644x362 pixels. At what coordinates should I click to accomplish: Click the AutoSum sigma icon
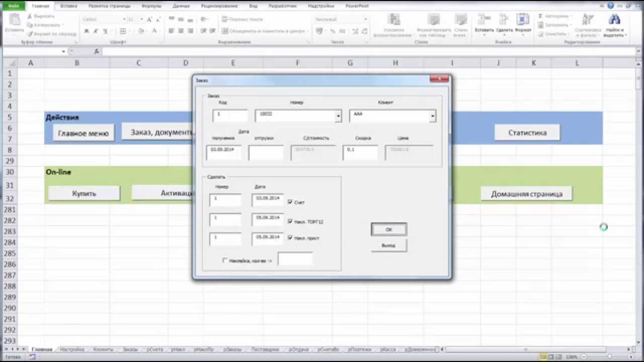pyautogui.click(x=541, y=16)
